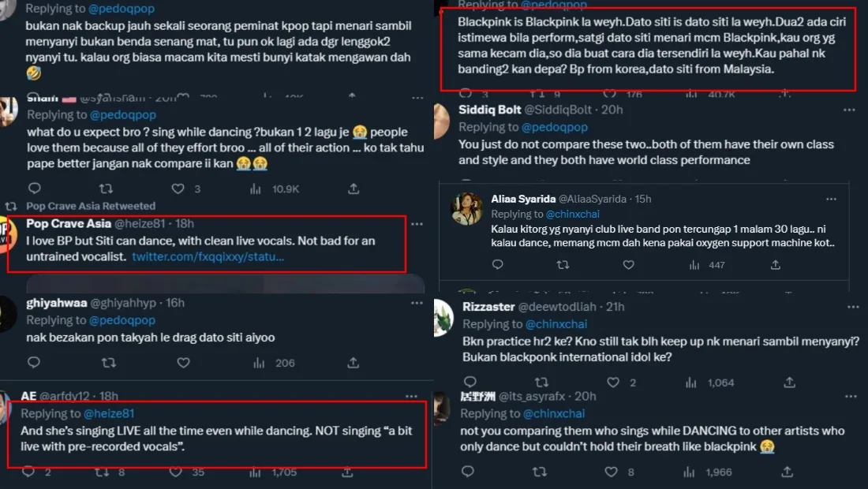Open Aliaa Syarida's profile picture

coord(466,208)
